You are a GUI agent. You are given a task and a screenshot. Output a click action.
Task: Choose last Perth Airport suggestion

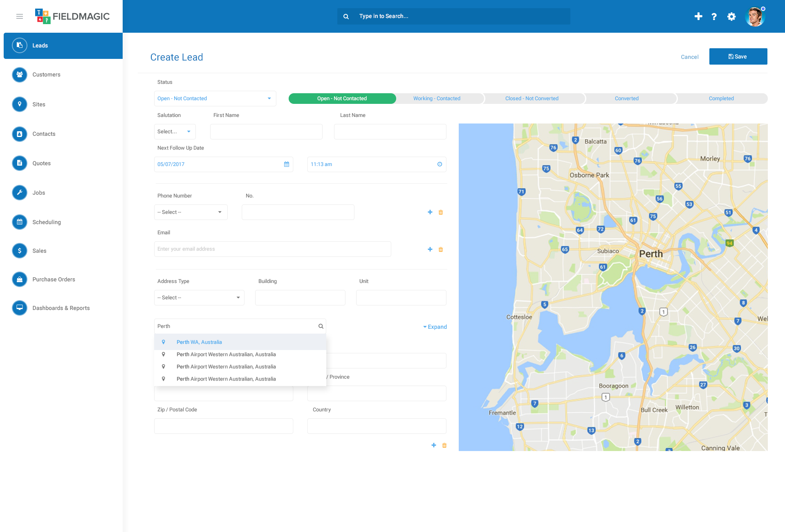240,379
